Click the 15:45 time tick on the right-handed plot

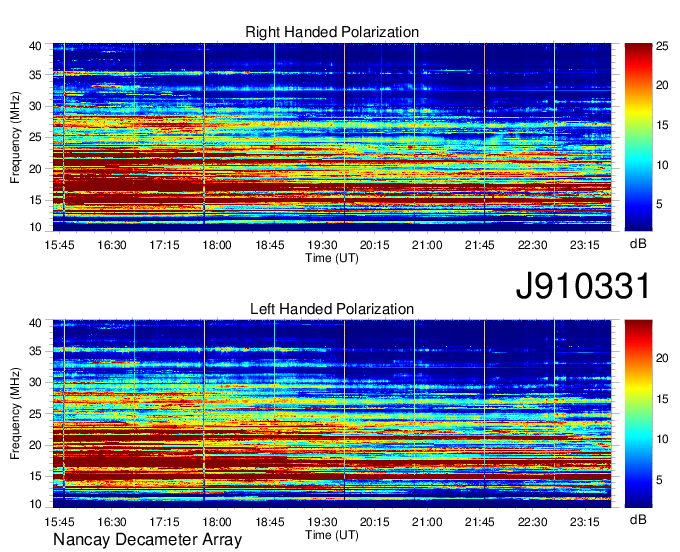(59, 245)
